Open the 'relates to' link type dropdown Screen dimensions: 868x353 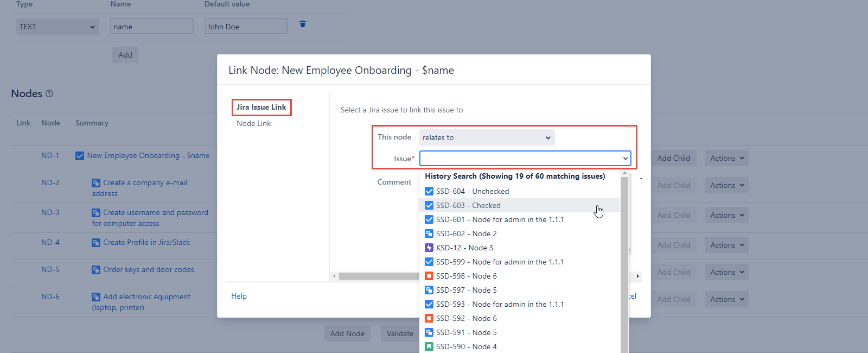[x=487, y=137]
